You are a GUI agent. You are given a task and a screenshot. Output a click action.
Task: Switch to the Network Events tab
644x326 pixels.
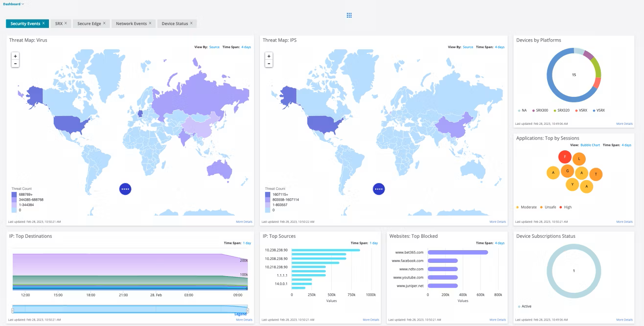coord(131,23)
